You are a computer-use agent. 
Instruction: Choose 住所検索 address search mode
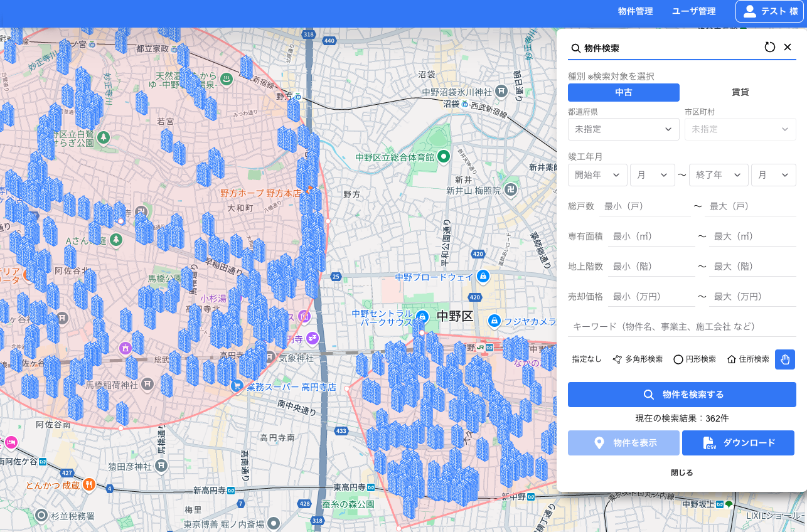click(x=748, y=359)
